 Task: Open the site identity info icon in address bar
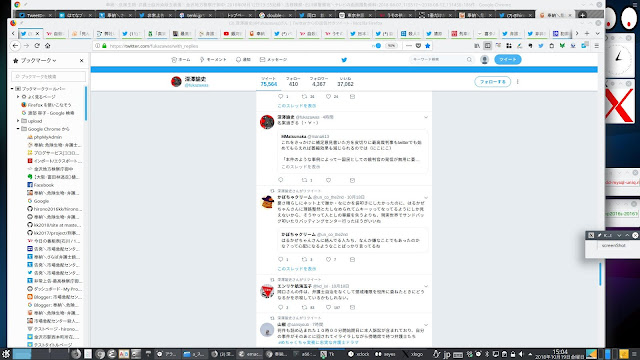(98, 46)
